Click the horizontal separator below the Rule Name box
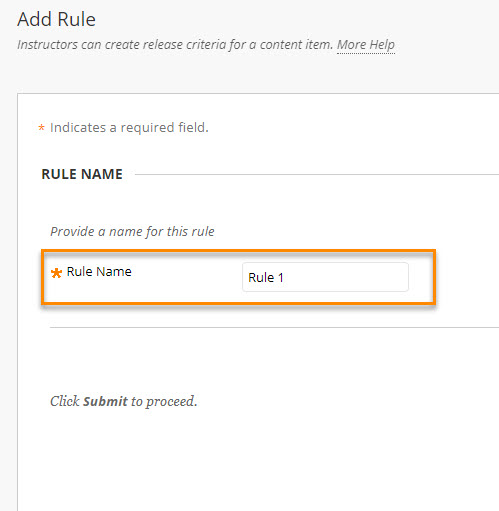 [x=274, y=327]
